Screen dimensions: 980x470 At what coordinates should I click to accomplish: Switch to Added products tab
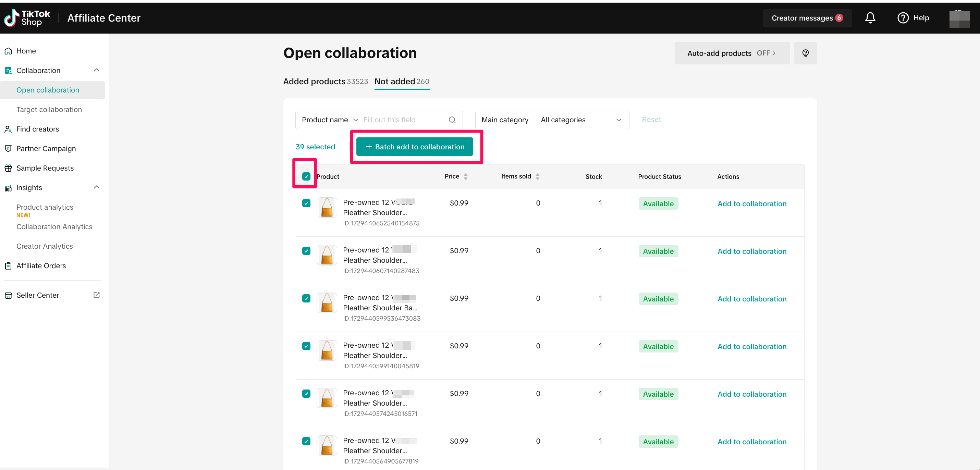point(325,82)
